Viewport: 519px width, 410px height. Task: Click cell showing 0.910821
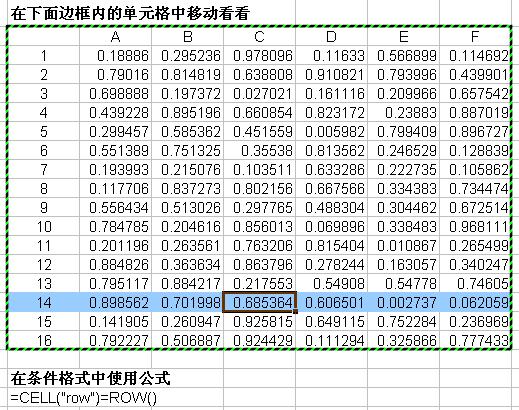[x=331, y=74]
